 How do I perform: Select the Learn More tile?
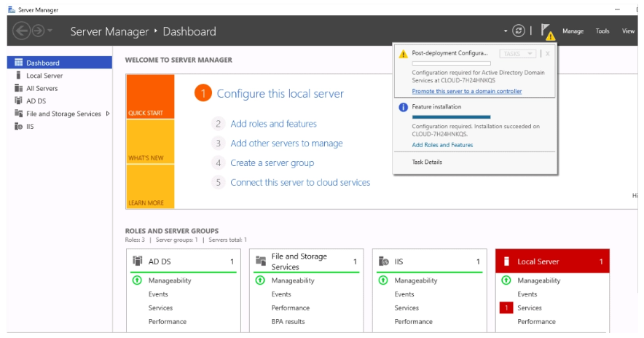(x=150, y=186)
